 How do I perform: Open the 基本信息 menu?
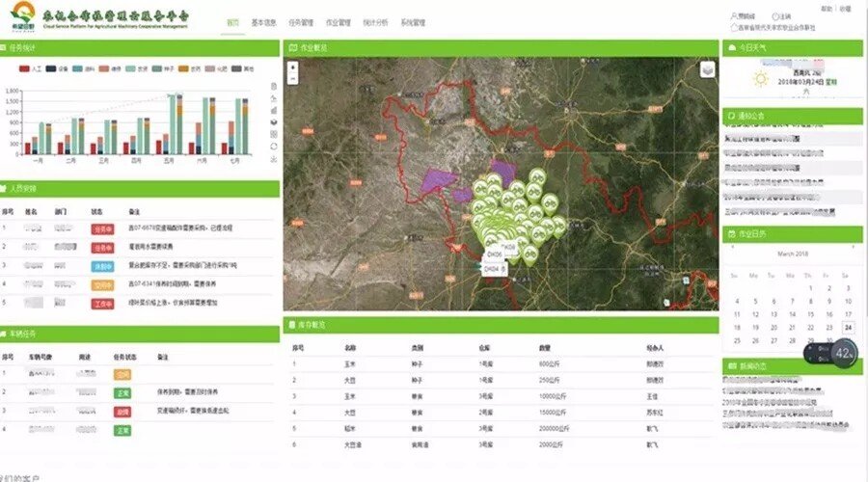coord(263,23)
